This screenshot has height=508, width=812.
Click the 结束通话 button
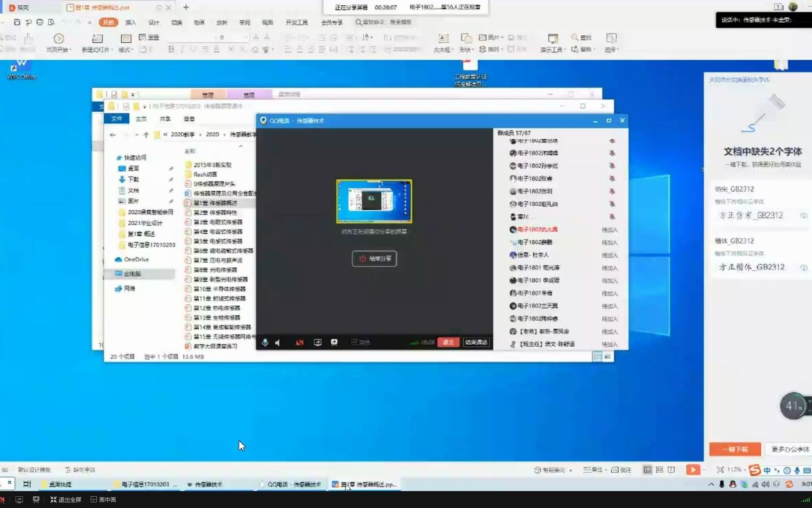click(x=476, y=342)
